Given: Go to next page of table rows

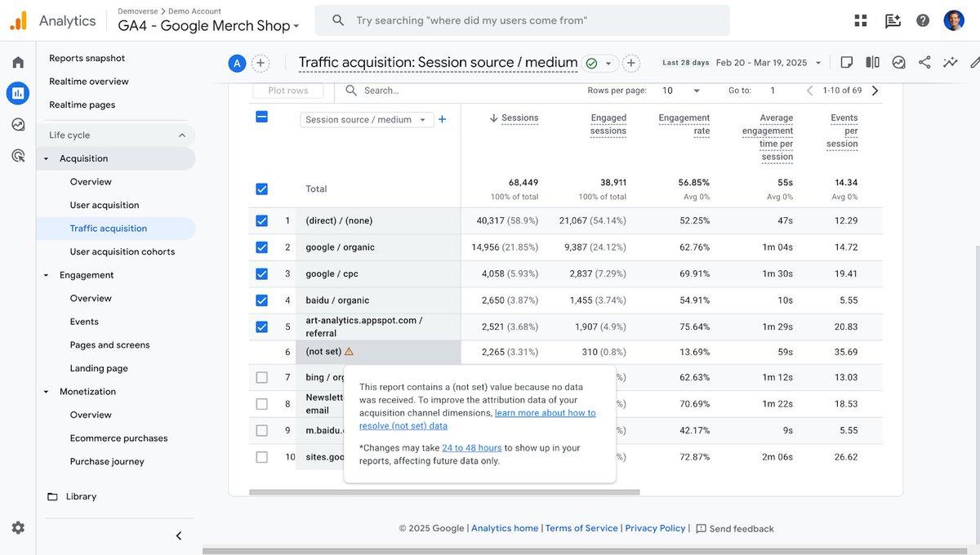Looking at the screenshot, I should [x=875, y=91].
